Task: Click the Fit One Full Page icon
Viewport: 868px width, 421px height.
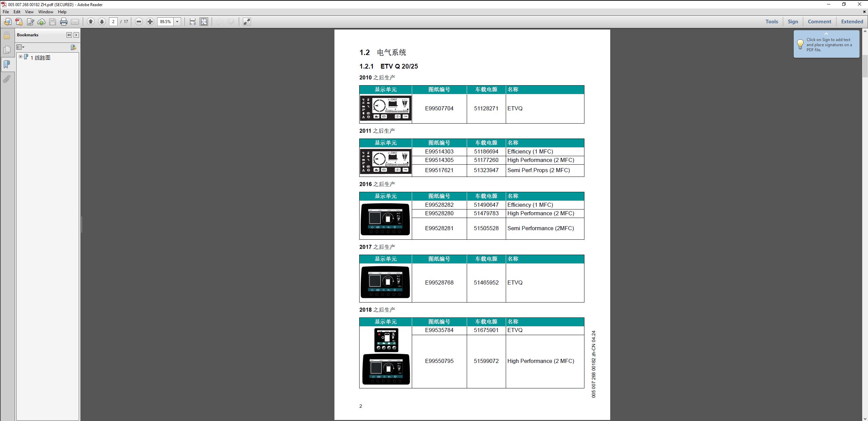Action: (204, 22)
